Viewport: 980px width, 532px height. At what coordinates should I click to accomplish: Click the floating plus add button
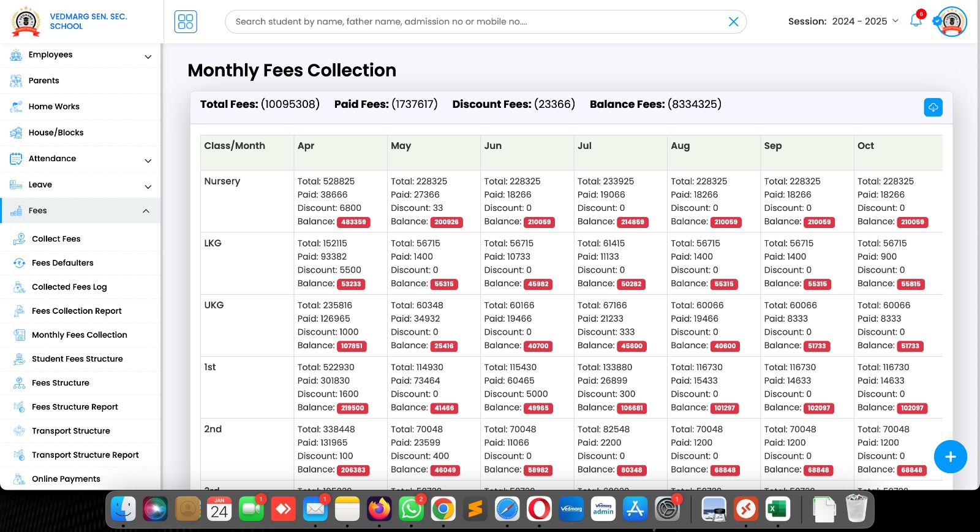tap(950, 457)
